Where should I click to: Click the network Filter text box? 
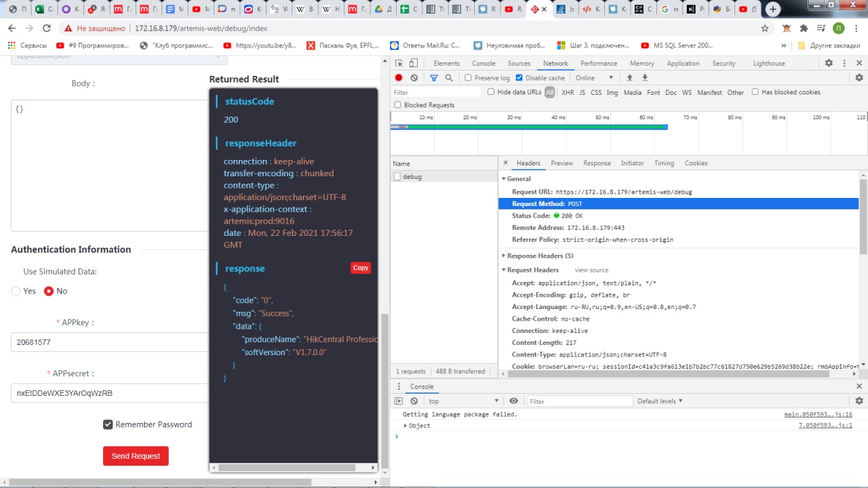coord(437,92)
